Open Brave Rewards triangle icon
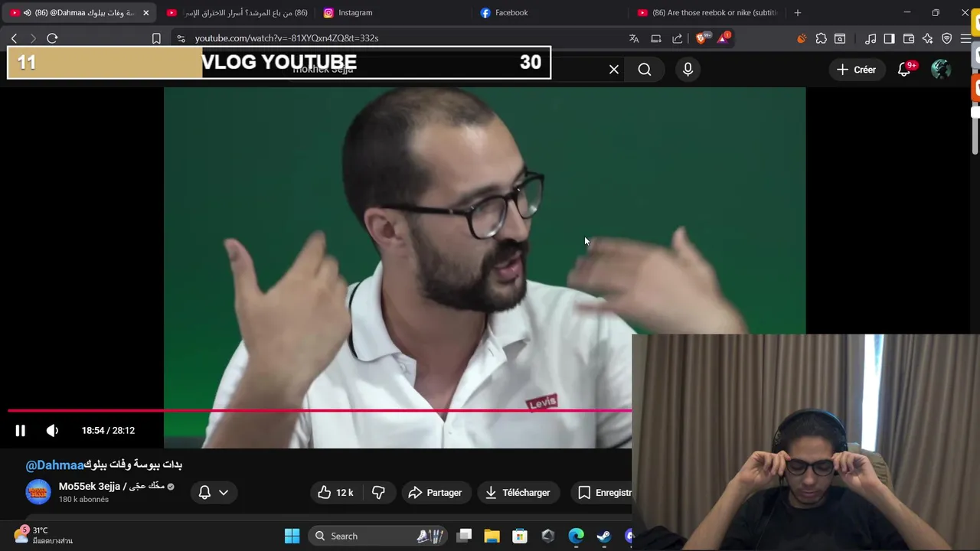 724,38
